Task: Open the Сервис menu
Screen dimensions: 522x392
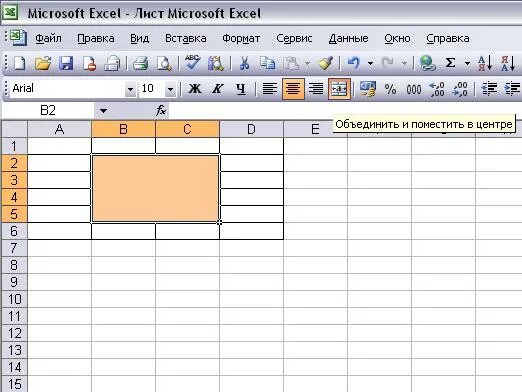Action: click(x=294, y=38)
